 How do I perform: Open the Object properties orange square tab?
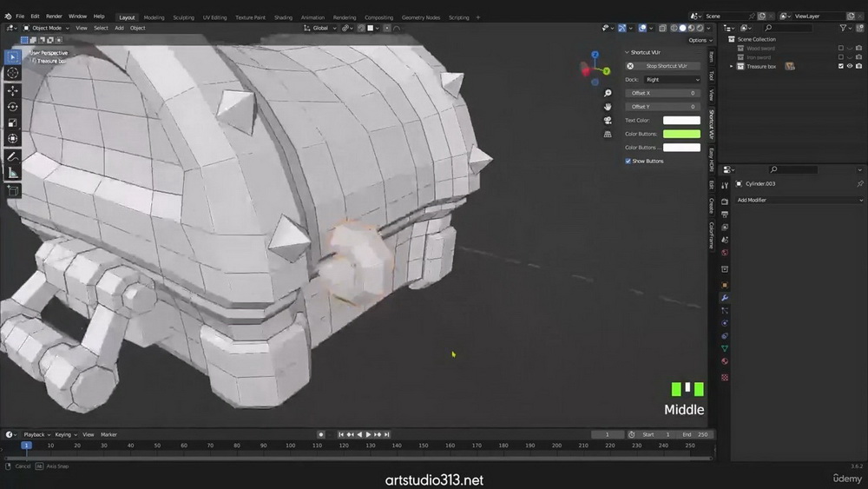point(725,285)
